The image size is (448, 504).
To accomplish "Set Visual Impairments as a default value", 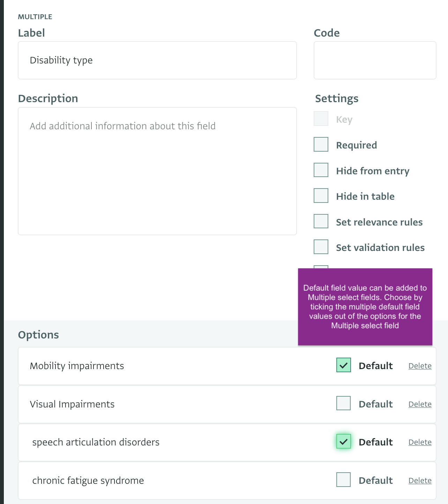I will [343, 403].
